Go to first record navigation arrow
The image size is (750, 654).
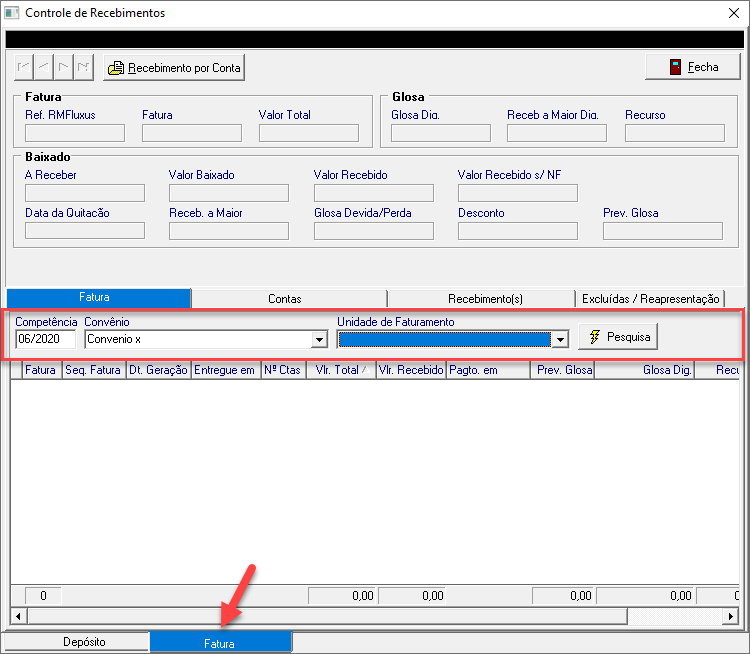coord(23,67)
